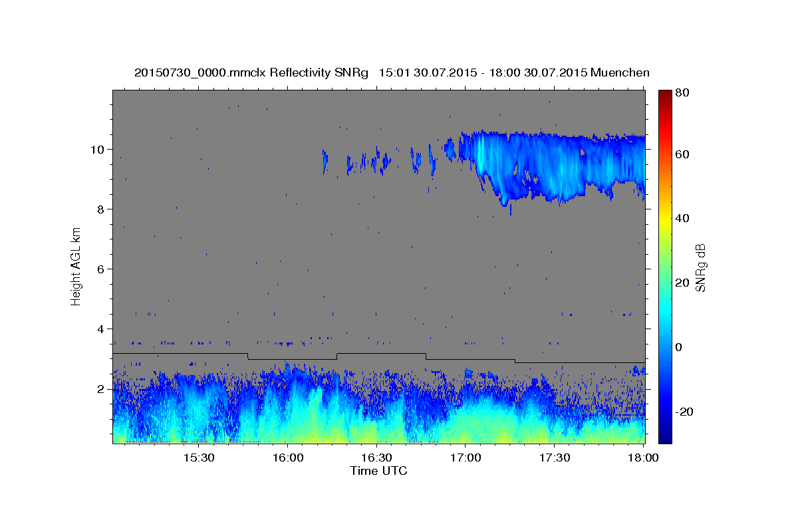
Task: Click the dark red top of colorbar
Action: coord(664,95)
